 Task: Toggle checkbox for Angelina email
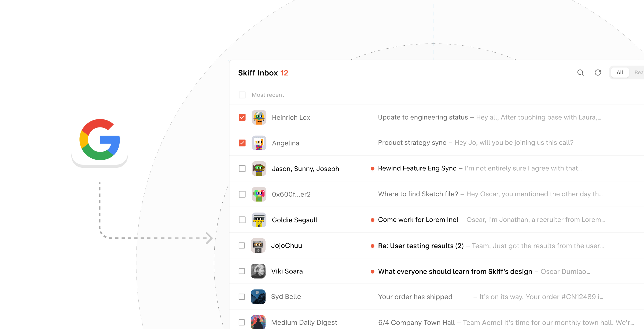[x=242, y=142]
